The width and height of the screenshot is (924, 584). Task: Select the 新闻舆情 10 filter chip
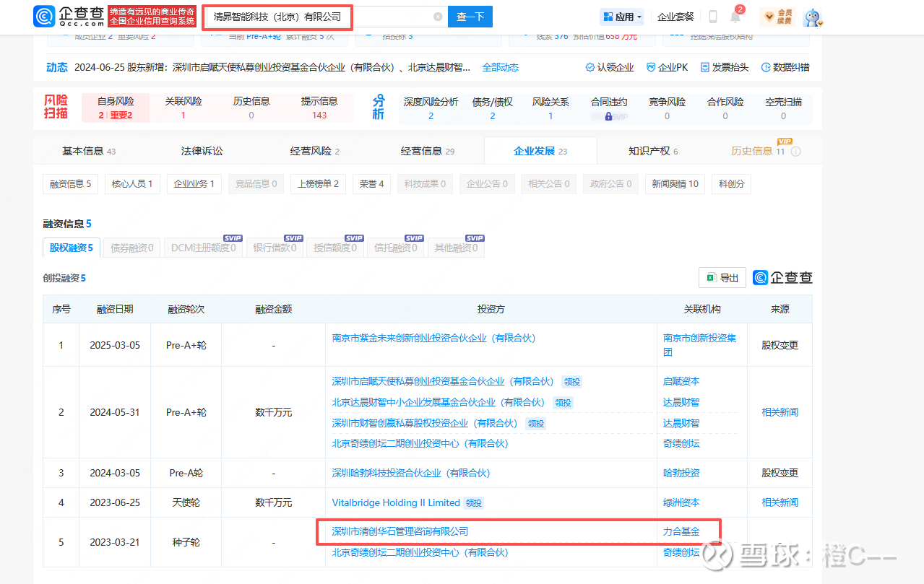pos(675,184)
